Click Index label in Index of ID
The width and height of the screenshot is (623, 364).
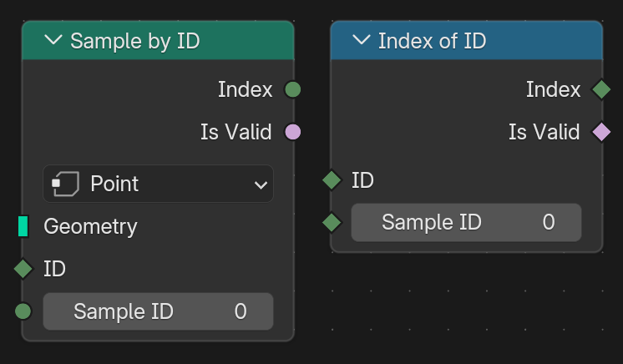(553, 89)
